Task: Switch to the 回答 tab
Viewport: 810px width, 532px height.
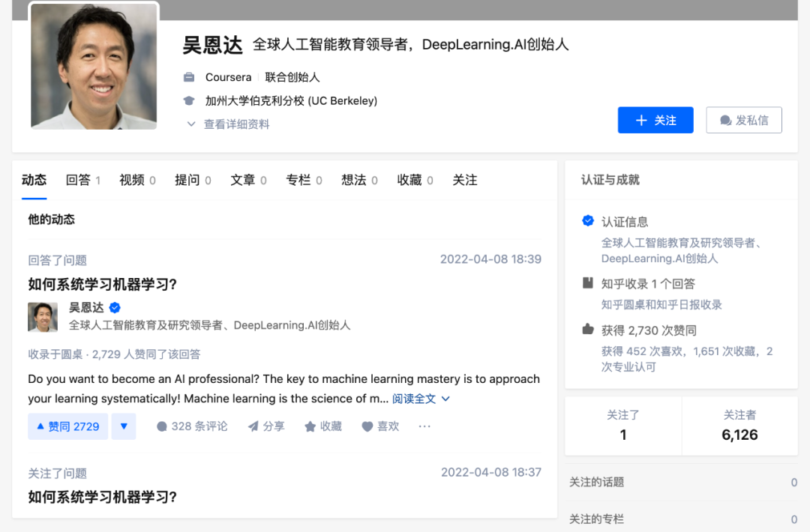Action: (x=78, y=180)
